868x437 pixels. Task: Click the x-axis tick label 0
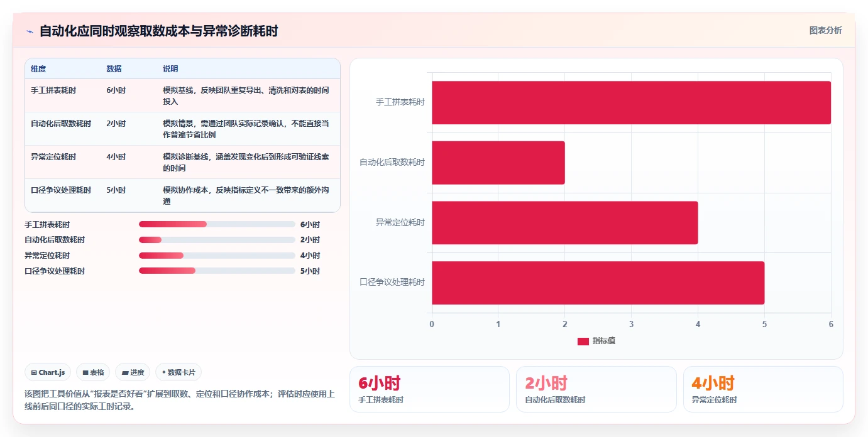pyautogui.click(x=432, y=324)
